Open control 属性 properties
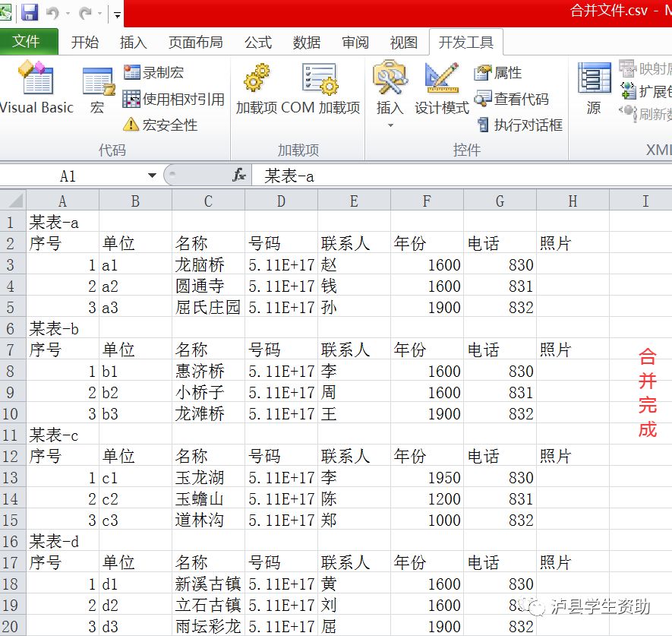 (498, 72)
